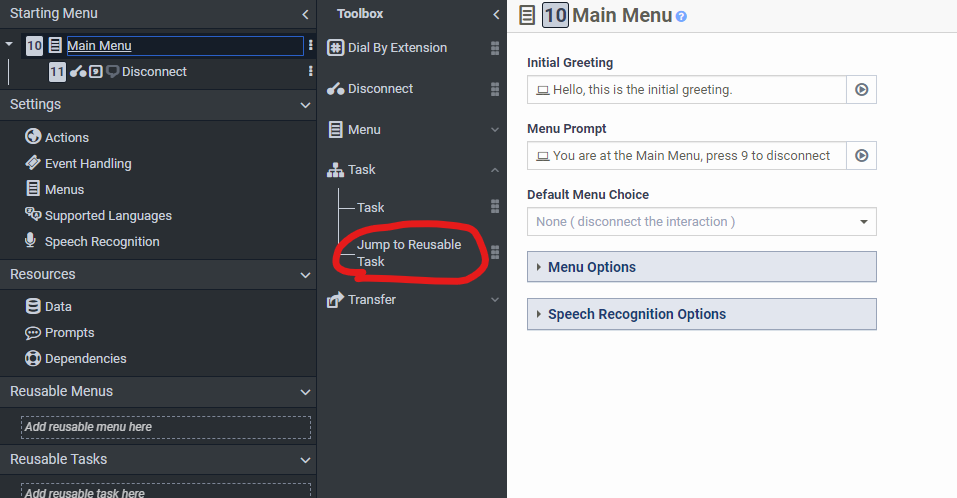This screenshot has height=498, width=957.
Task: Click the Transfer icon in Toolbox
Action: click(336, 300)
